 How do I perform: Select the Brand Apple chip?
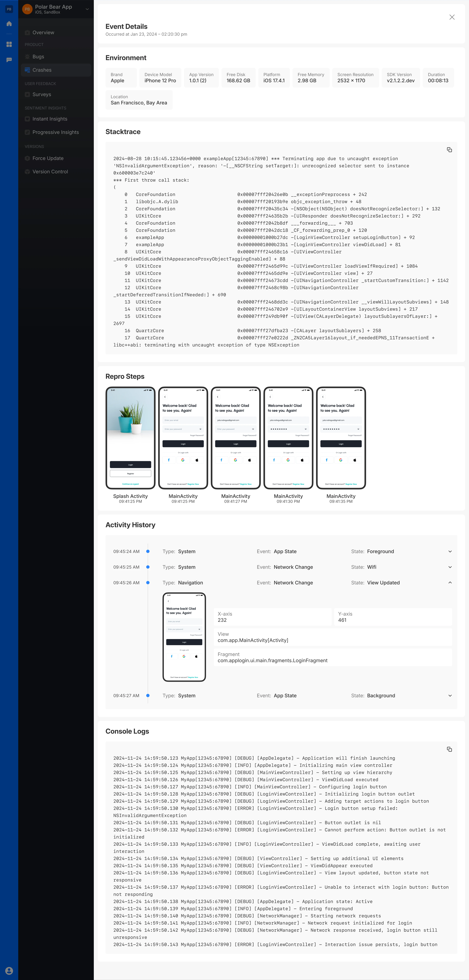(121, 78)
